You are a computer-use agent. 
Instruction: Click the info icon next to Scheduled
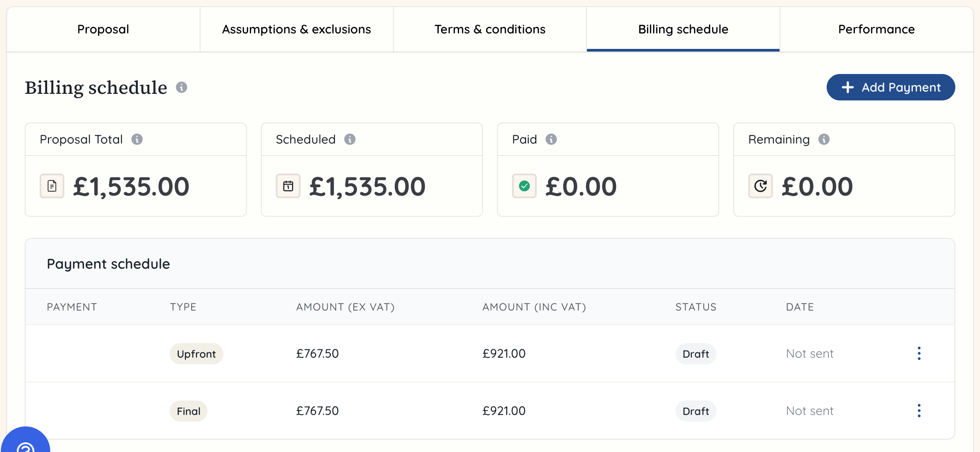coord(350,139)
